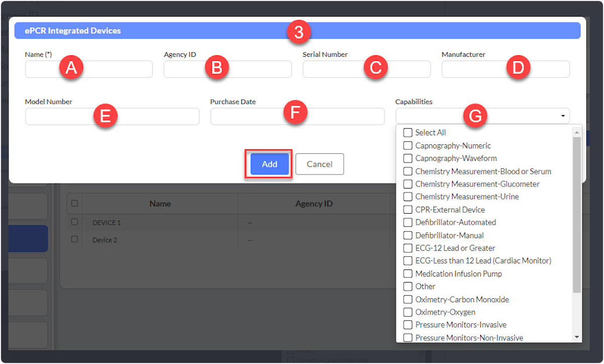Viewport: 604px width, 364px height.
Task: Click the Cancel button
Action: 320,164
